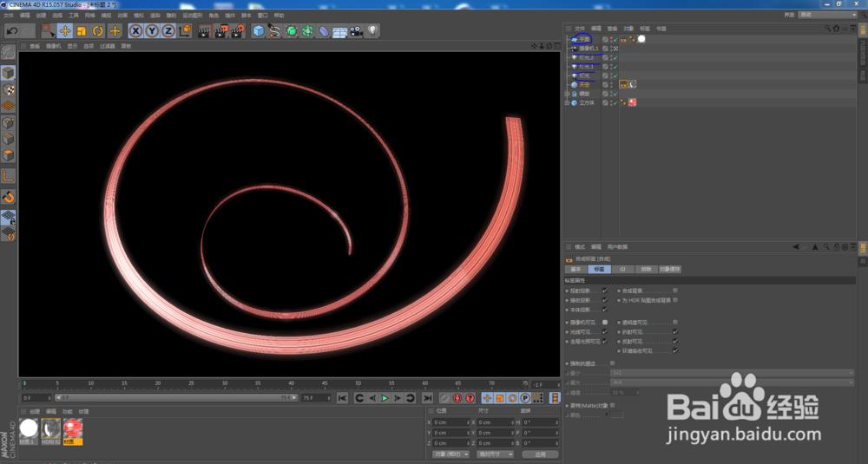This screenshot has width=868, height=464.
Task: Open the 渲染 menu in main menu bar
Action: (155, 16)
